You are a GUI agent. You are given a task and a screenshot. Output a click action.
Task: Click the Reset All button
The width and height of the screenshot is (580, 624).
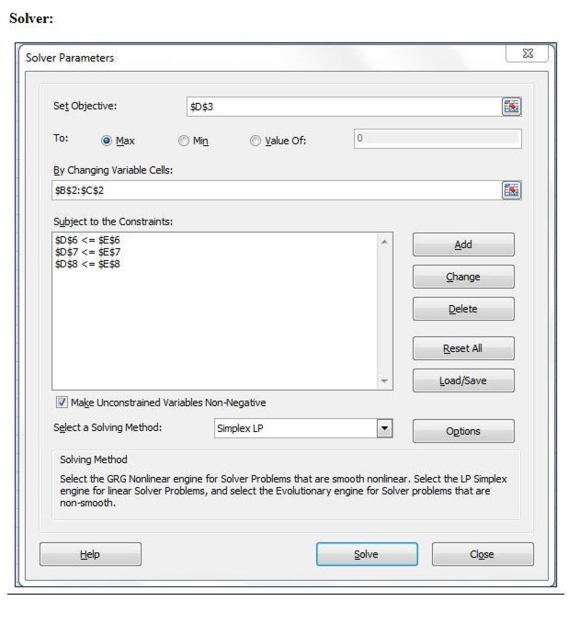463,348
